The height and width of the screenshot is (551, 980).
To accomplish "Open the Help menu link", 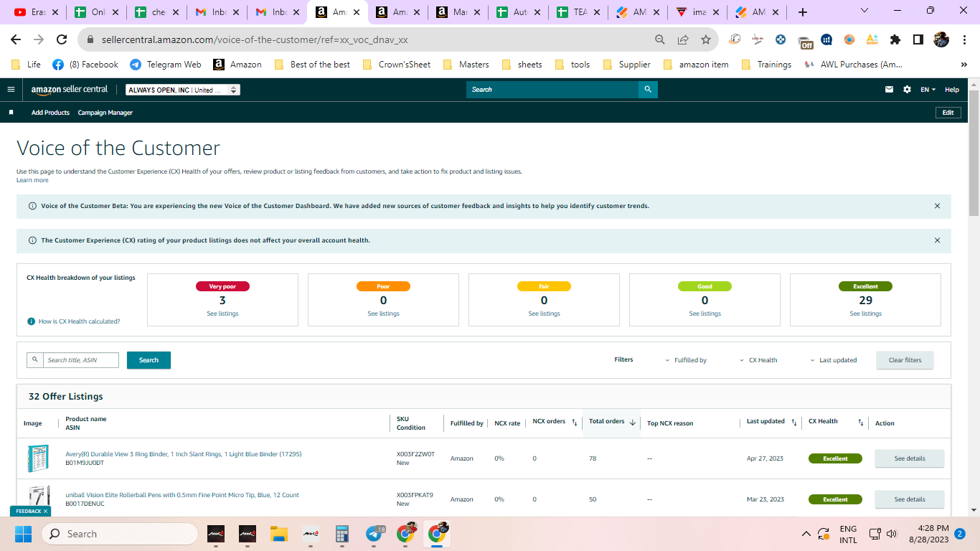I will coord(951,90).
